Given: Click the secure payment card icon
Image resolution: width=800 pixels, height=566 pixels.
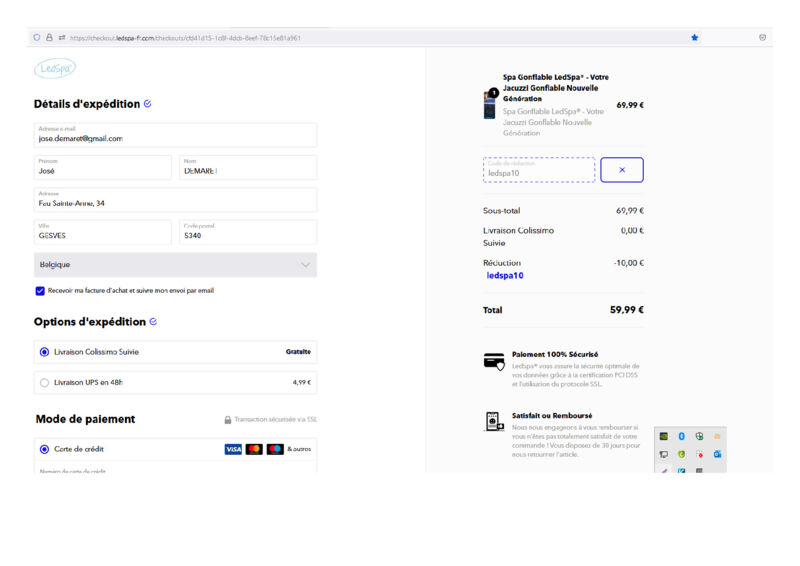Looking at the screenshot, I should pos(494,361).
